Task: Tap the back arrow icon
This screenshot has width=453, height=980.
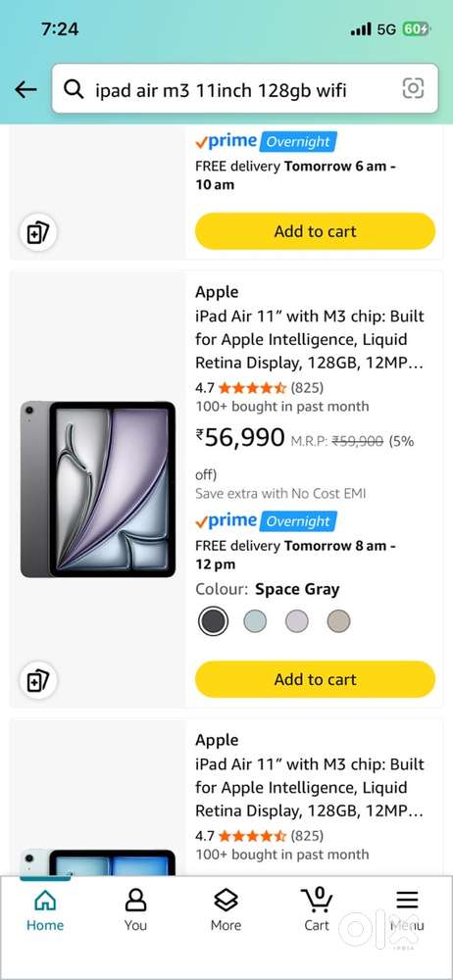Action: coord(25,89)
